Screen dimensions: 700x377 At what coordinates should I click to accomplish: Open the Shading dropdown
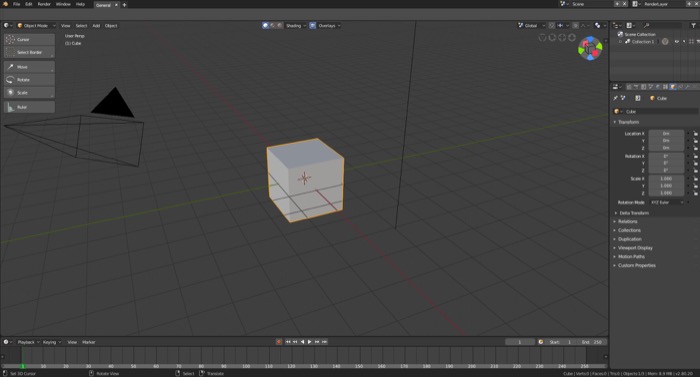pos(296,25)
